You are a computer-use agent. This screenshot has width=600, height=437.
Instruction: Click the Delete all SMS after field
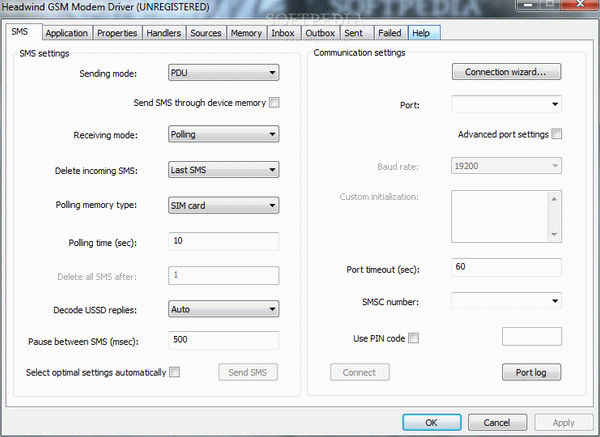(223, 275)
